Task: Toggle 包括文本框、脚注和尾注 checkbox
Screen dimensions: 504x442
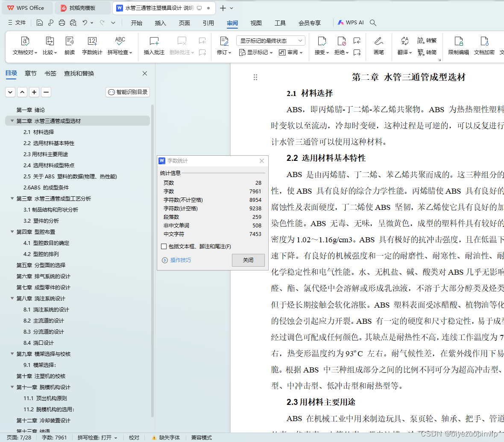Action: 164,247
